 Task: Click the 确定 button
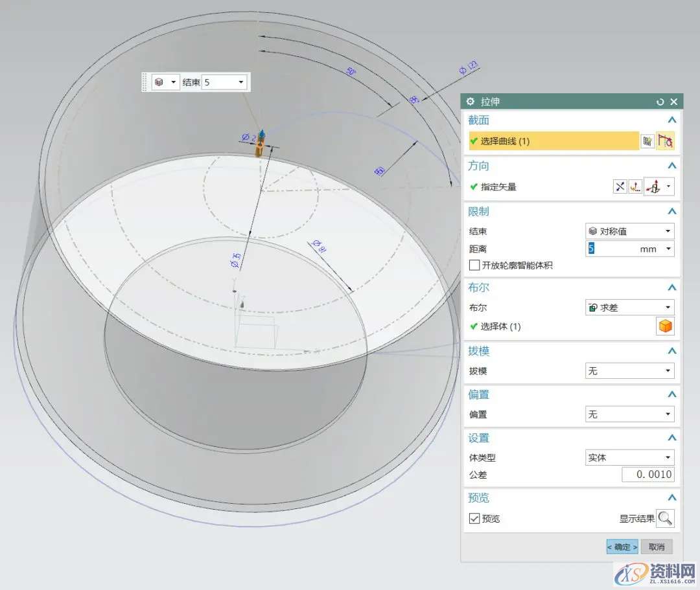point(622,547)
